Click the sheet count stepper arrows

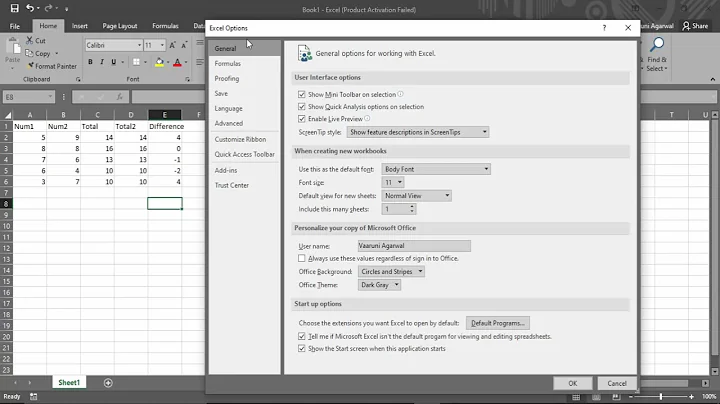click(x=412, y=209)
